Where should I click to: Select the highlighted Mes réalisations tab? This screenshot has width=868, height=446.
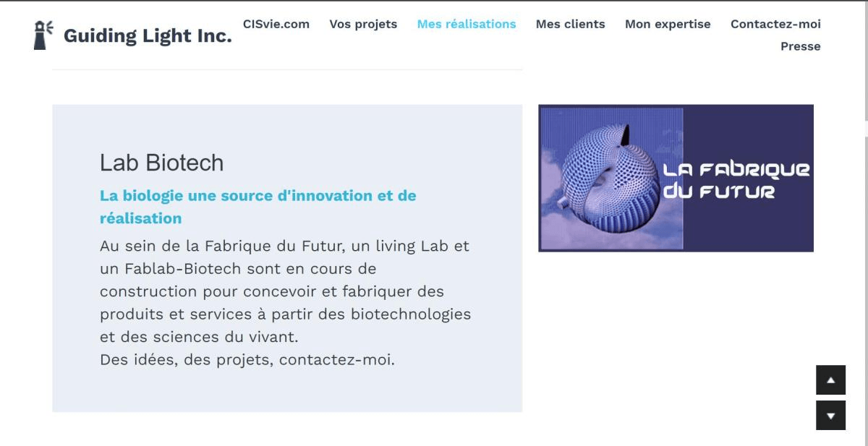pos(467,24)
